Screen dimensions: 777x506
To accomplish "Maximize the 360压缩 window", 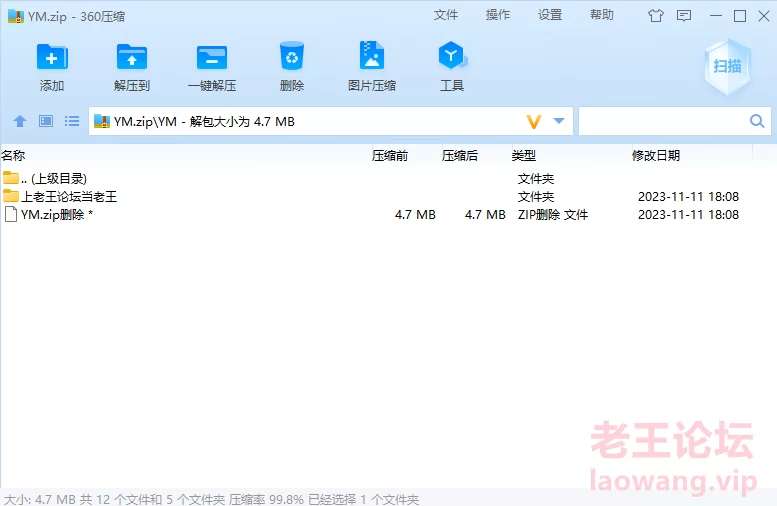I will pyautogui.click(x=740, y=16).
